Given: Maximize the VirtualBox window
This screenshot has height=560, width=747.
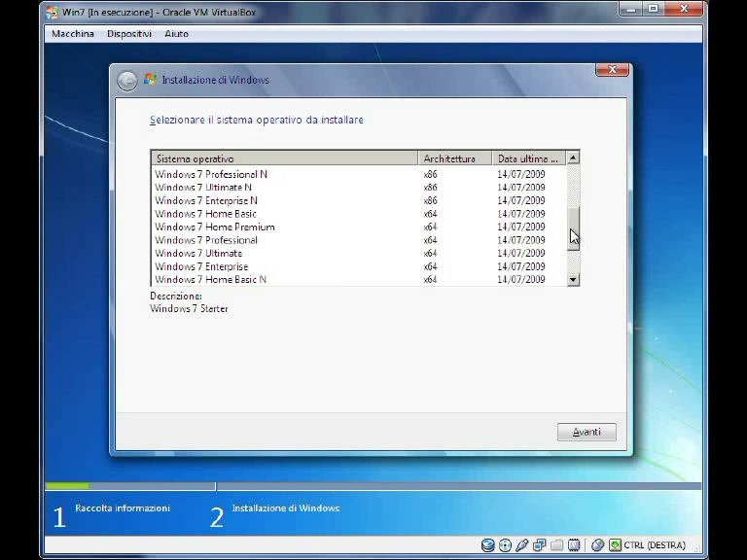Looking at the screenshot, I should coord(654,9).
